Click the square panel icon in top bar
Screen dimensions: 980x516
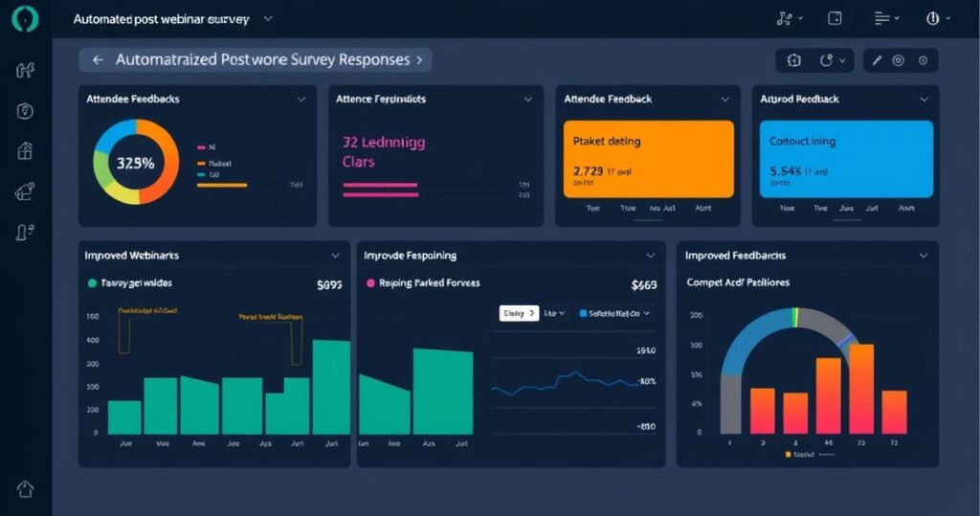[835, 18]
